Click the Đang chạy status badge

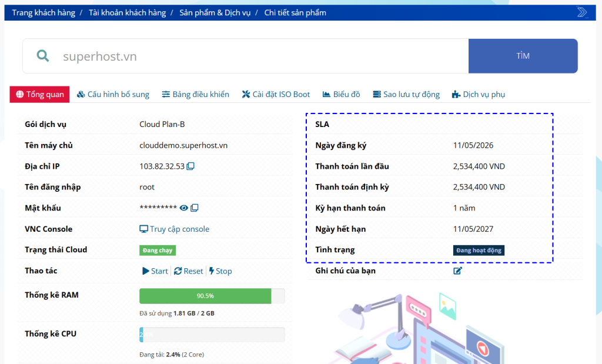tap(158, 251)
